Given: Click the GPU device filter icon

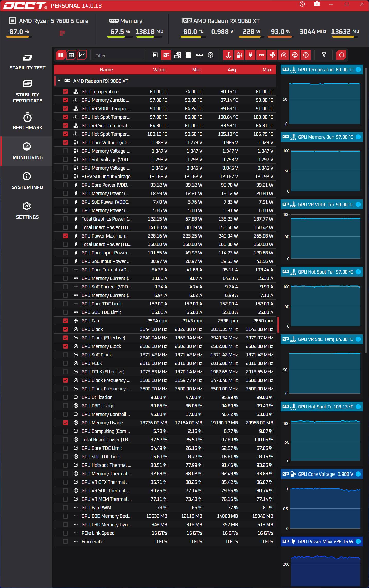Looking at the screenshot, I should (166, 55).
